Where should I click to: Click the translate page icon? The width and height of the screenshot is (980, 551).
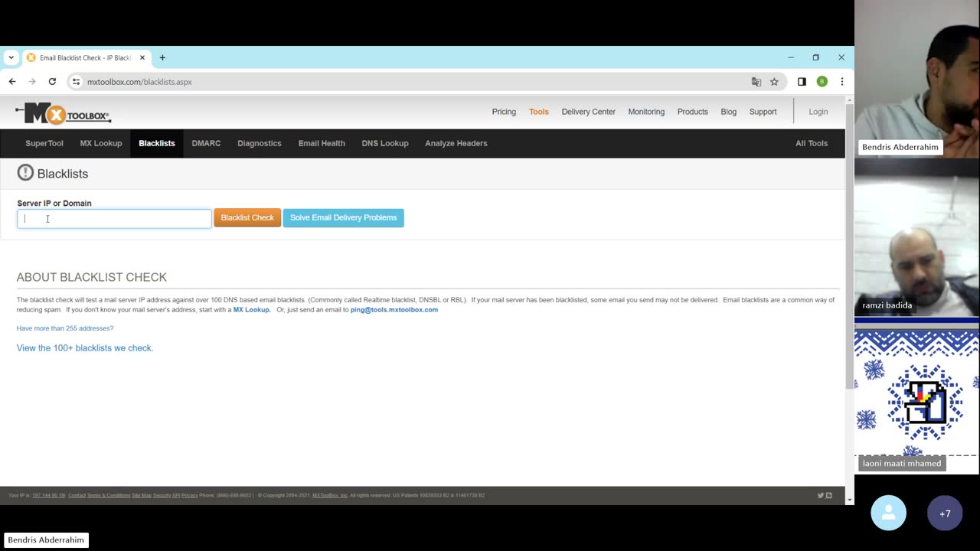[756, 82]
